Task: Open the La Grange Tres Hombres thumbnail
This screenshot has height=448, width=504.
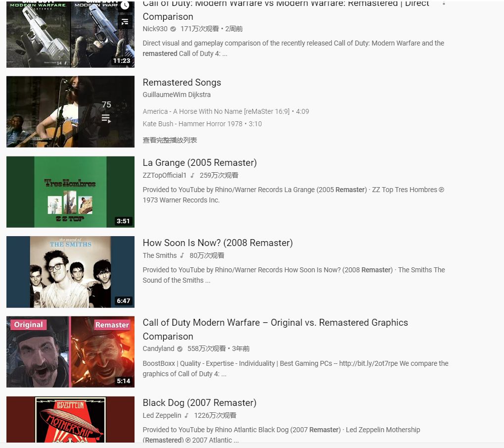Action: point(70,192)
